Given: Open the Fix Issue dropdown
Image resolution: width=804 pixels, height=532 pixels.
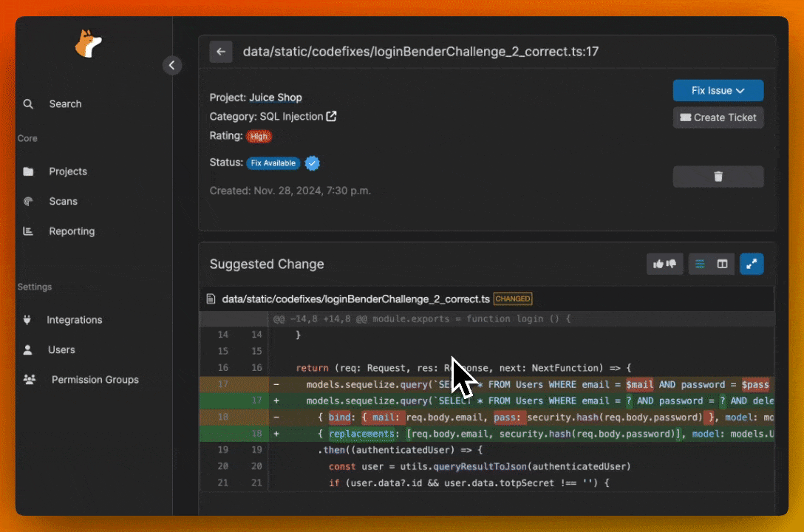Looking at the screenshot, I should tap(718, 90).
